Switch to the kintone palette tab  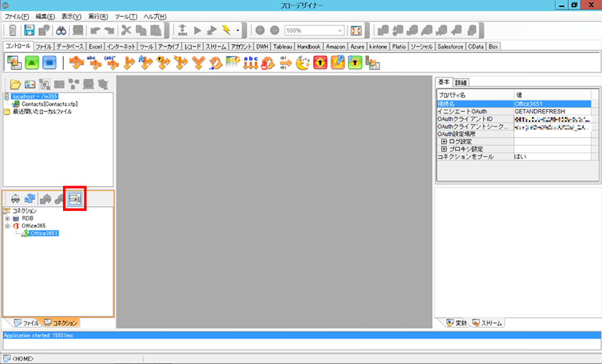point(377,47)
